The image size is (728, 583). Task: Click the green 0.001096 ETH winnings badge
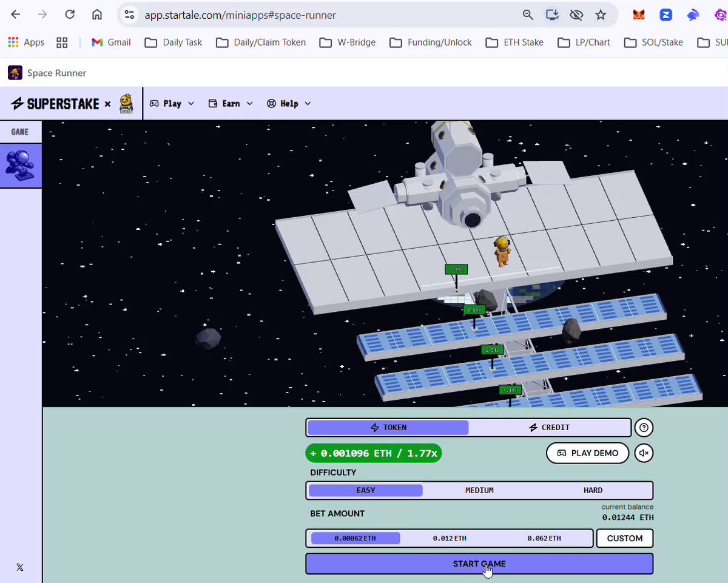[x=374, y=453]
